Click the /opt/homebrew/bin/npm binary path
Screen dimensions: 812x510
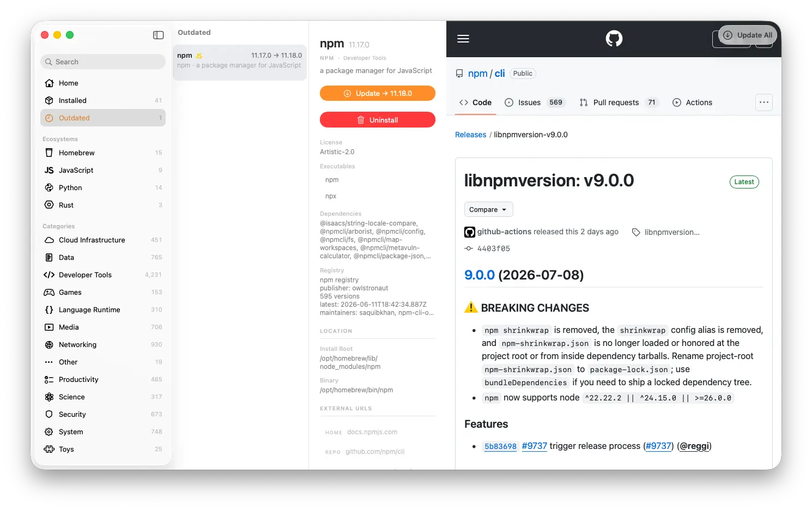click(356, 390)
